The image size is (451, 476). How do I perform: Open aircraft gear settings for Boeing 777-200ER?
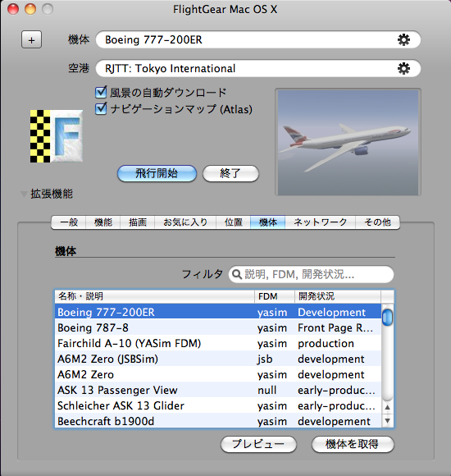pyautogui.click(x=403, y=39)
